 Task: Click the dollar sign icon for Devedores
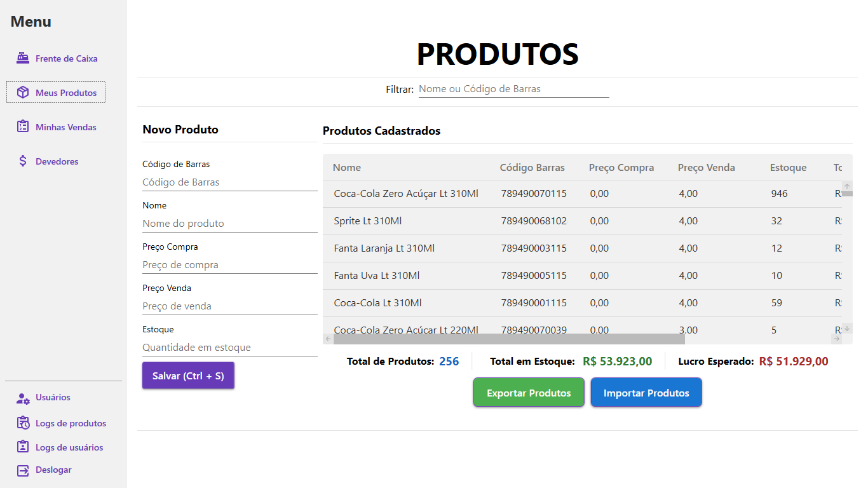click(23, 161)
